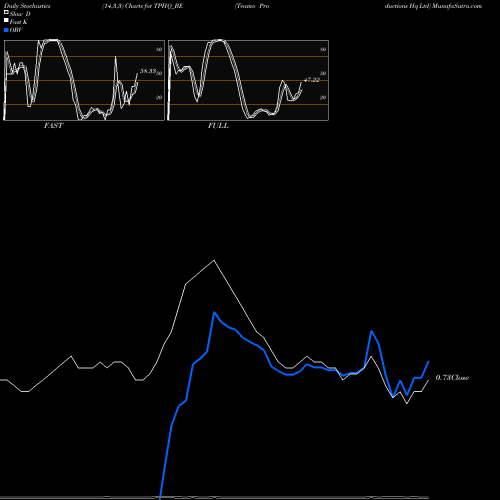Click the peak of the white price line
Viewport: 500px width, 500px height.
tap(214, 260)
